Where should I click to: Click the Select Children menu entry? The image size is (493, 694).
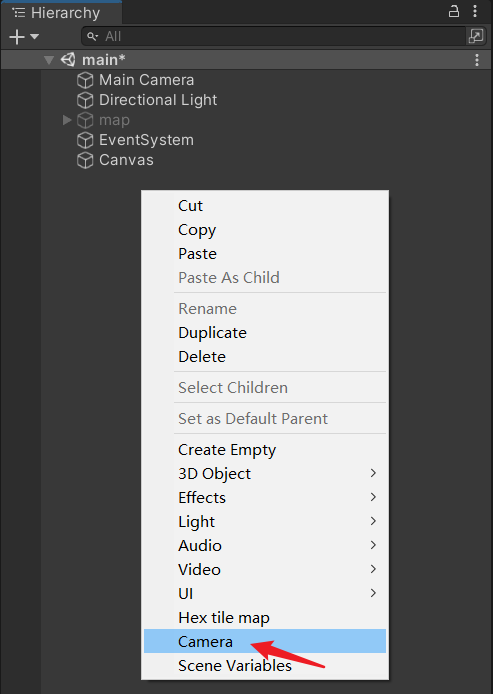[265, 387]
